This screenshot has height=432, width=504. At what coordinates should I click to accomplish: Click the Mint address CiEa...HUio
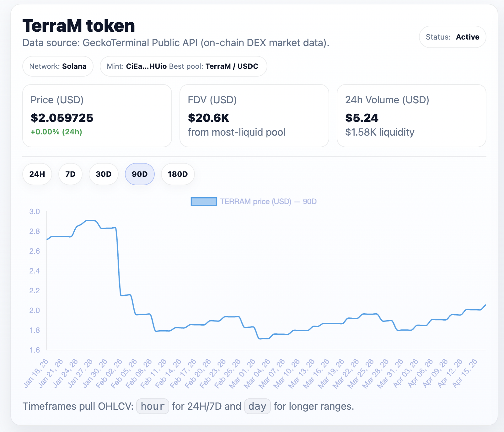pyautogui.click(x=146, y=66)
